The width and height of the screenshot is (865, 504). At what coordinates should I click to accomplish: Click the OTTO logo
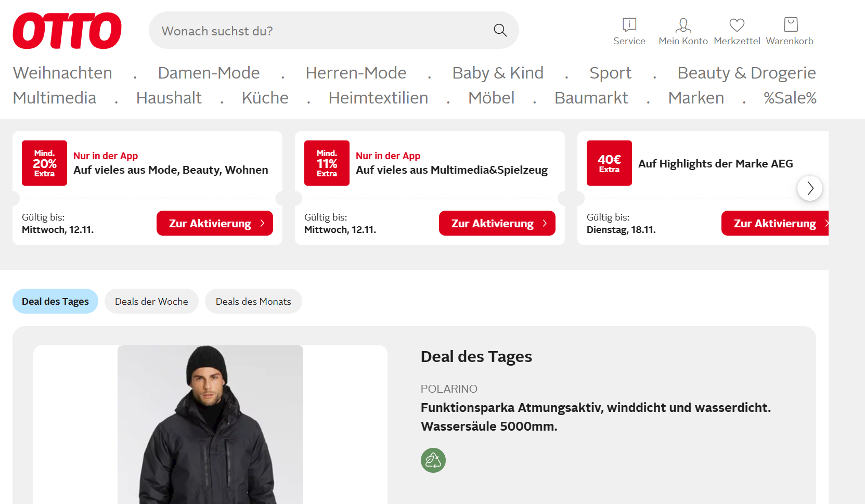[x=67, y=31]
